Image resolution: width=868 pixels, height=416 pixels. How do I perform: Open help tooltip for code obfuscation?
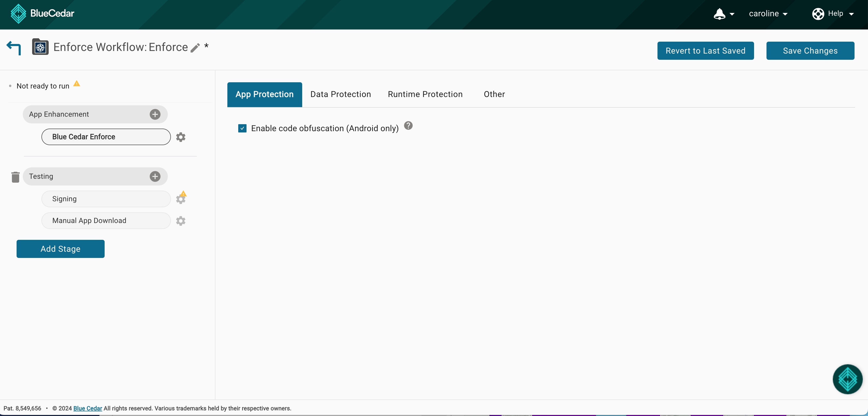pos(408,126)
